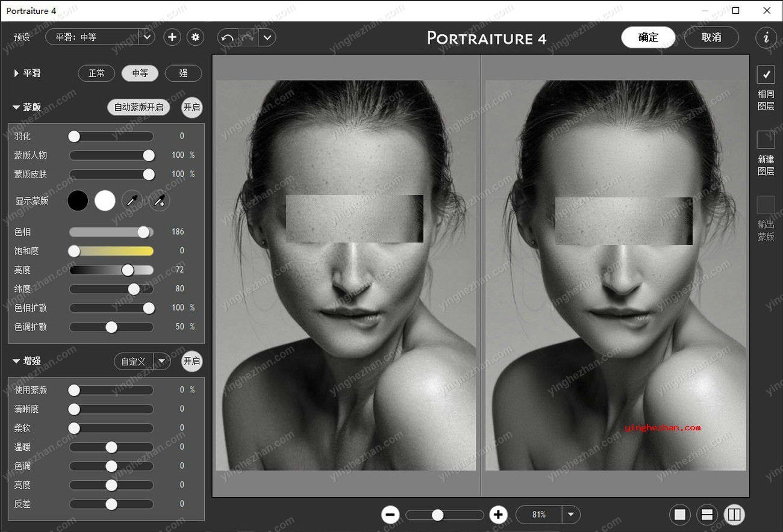Image resolution: width=783 pixels, height=532 pixels.
Task: Select black mask display swatch
Action: tap(78, 201)
